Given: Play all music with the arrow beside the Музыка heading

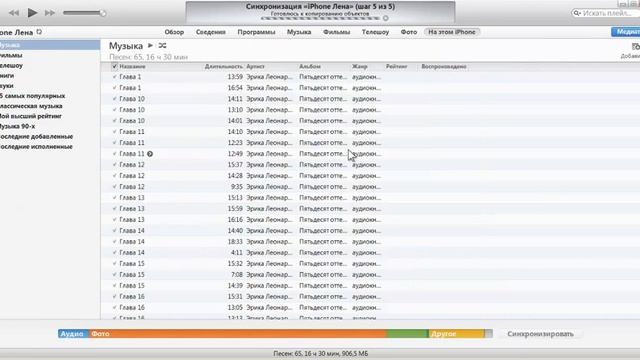Looking at the screenshot, I should (x=150, y=45).
